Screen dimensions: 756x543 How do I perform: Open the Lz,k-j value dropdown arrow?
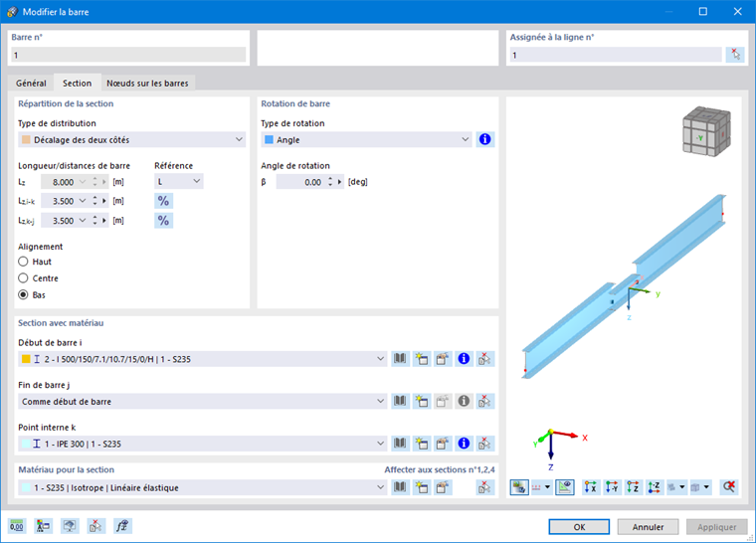pyautogui.click(x=83, y=221)
